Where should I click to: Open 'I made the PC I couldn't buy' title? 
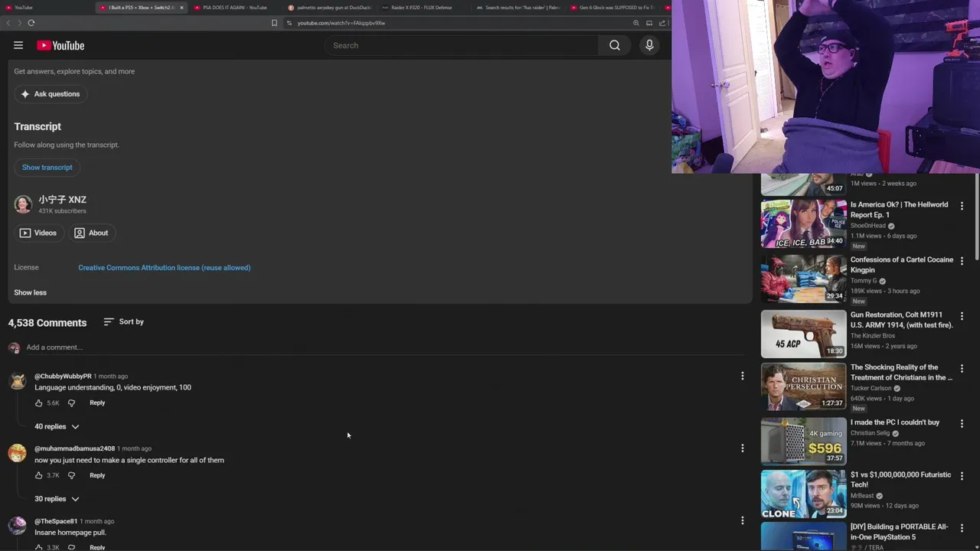coord(895,422)
